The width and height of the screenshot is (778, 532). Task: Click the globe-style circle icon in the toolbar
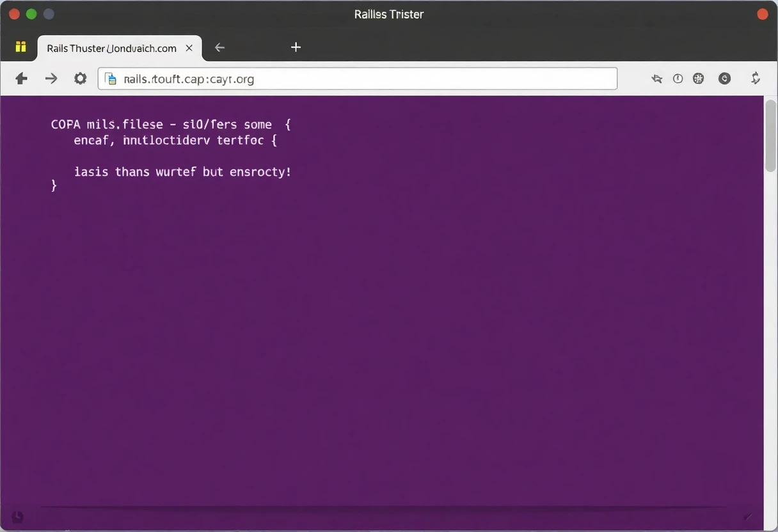[699, 79]
